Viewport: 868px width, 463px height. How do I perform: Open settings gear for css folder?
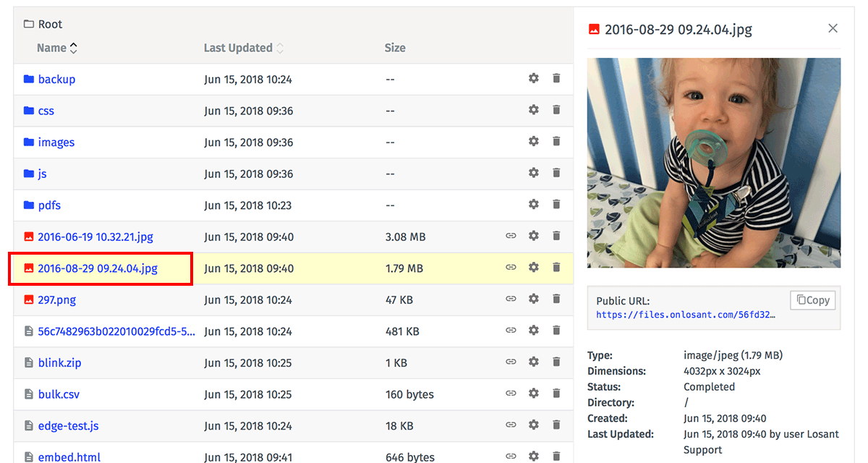coord(534,110)
